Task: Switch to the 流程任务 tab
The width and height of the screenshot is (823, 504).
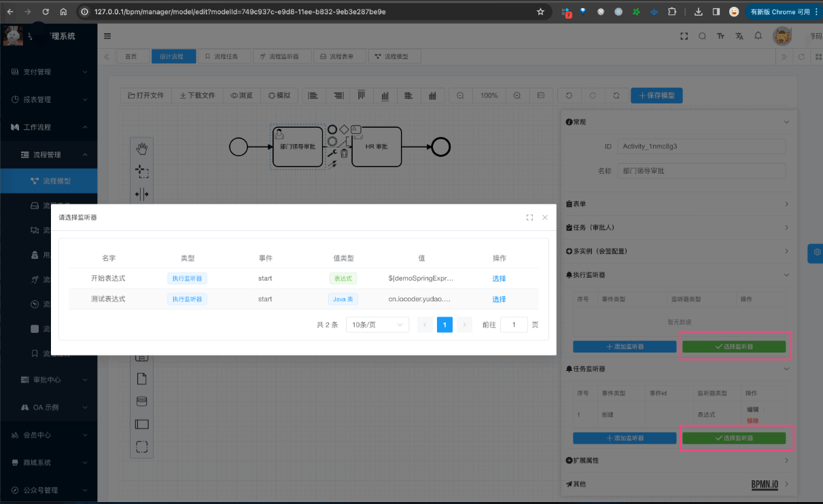Action: (x=222, y=57)
